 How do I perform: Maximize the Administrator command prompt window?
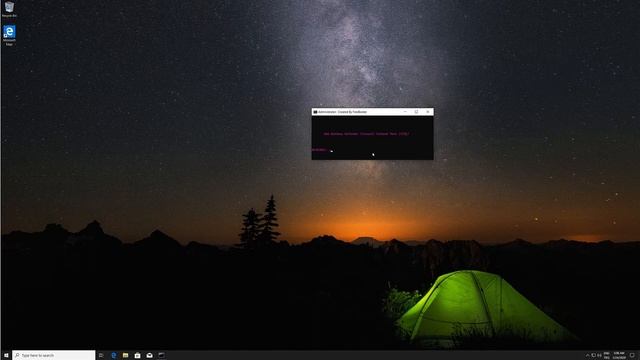[x=416, y=112]
